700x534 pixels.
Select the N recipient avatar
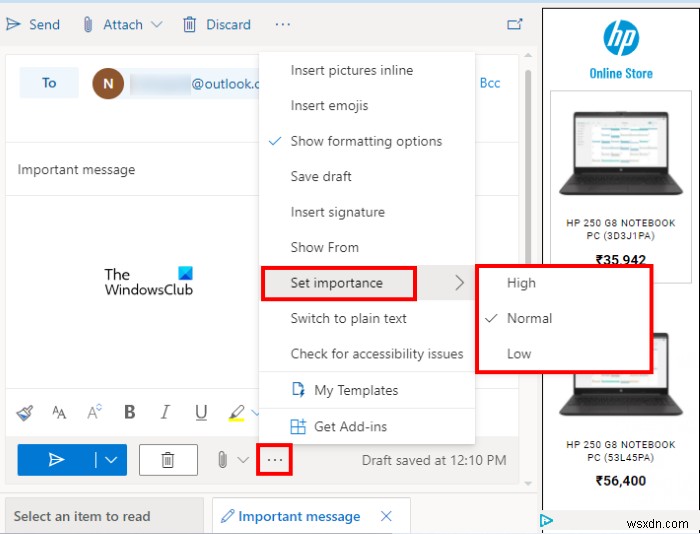tap(108, 83)
